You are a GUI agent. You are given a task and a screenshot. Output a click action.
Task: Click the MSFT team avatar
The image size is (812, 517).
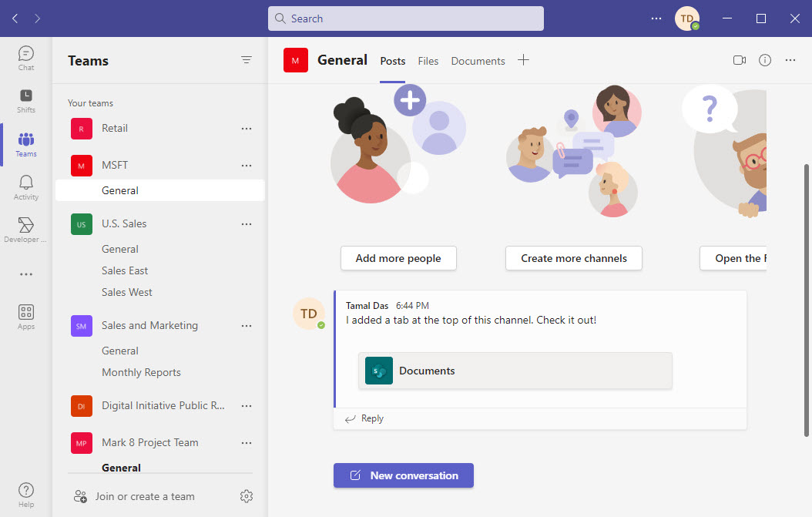pos(82,166)
